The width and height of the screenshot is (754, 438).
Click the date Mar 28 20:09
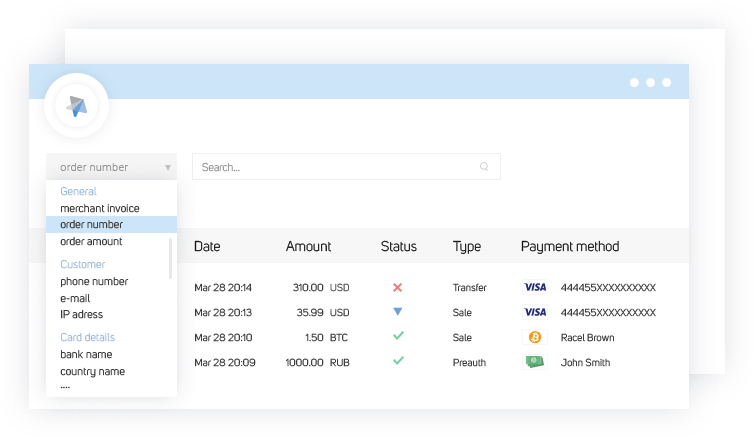click(x=225, y=363)
